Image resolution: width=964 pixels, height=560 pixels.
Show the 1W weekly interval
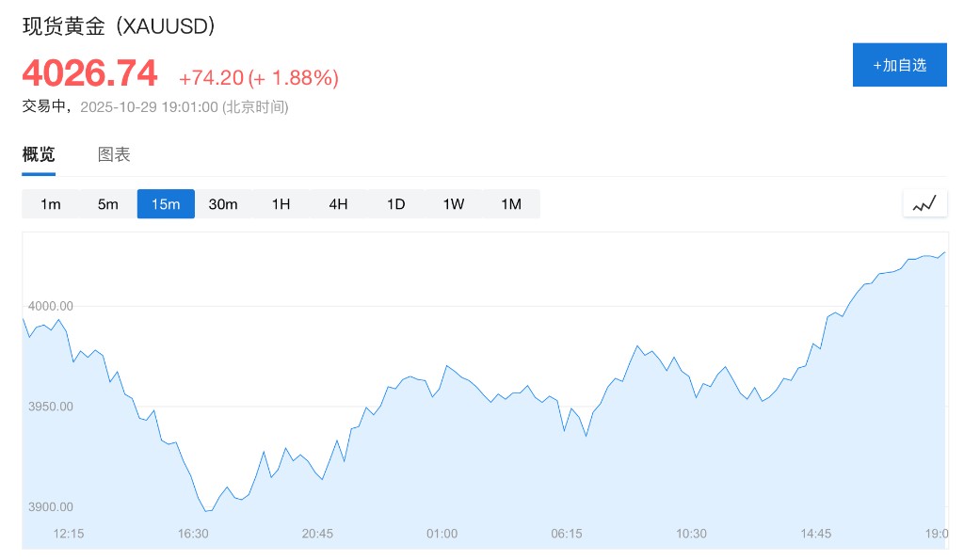point(454,204)
